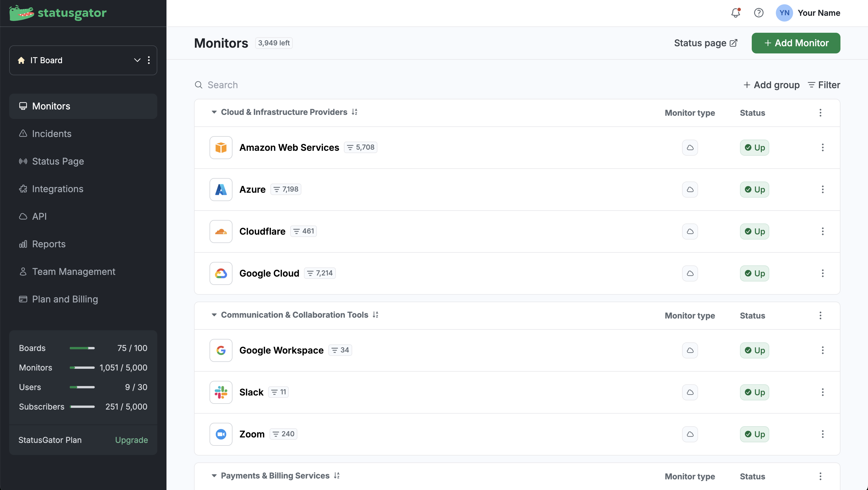Sort the Cloud & Infrastructure Providers group

(354, 112)
